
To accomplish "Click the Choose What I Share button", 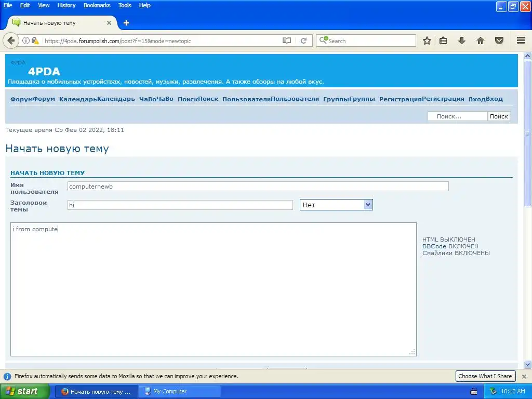I will [x=485, y=376].
